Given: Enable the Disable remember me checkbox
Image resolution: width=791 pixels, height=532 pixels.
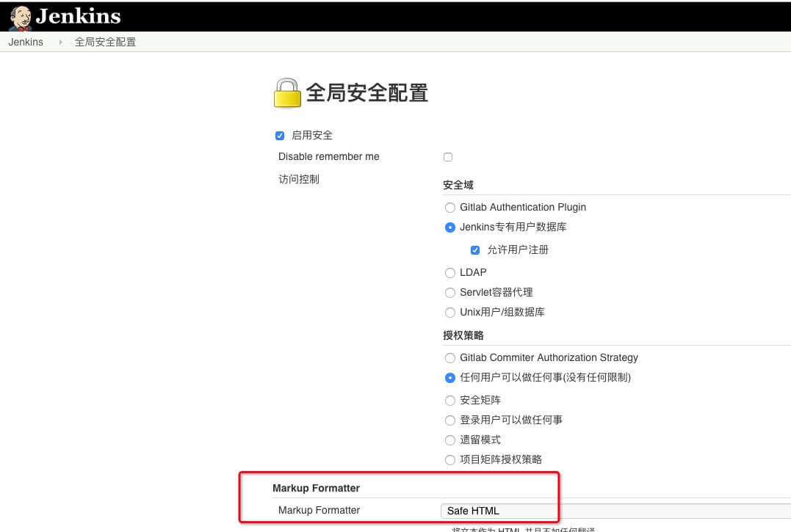Looking at the screenshot, I should 448,157.
